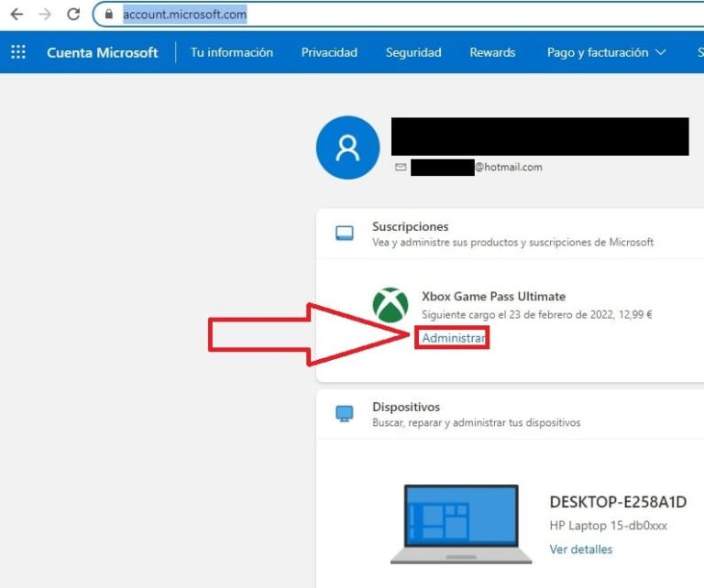This screenshot has height=588, width=704.
Task: Click the laptop device thumbnail
Action: click(461, 524)
